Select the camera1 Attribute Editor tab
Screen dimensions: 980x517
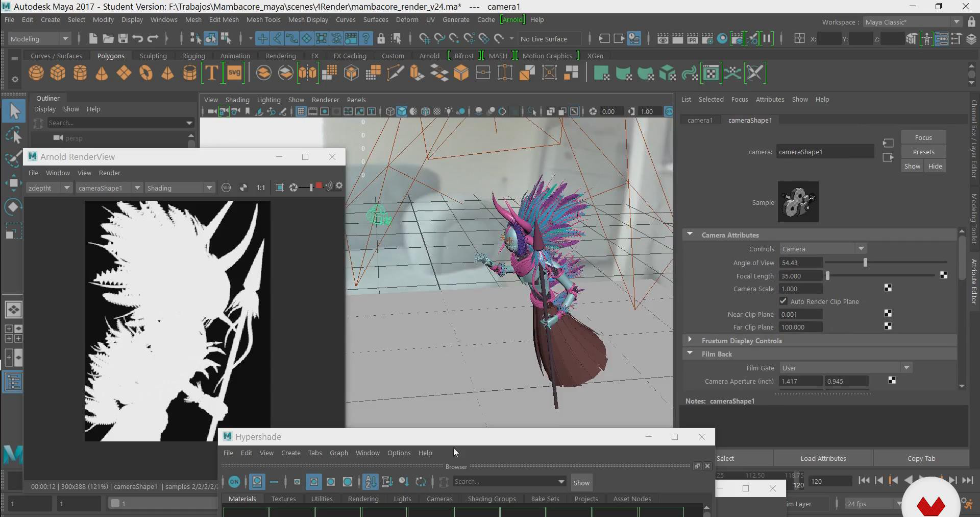point(700,120)
